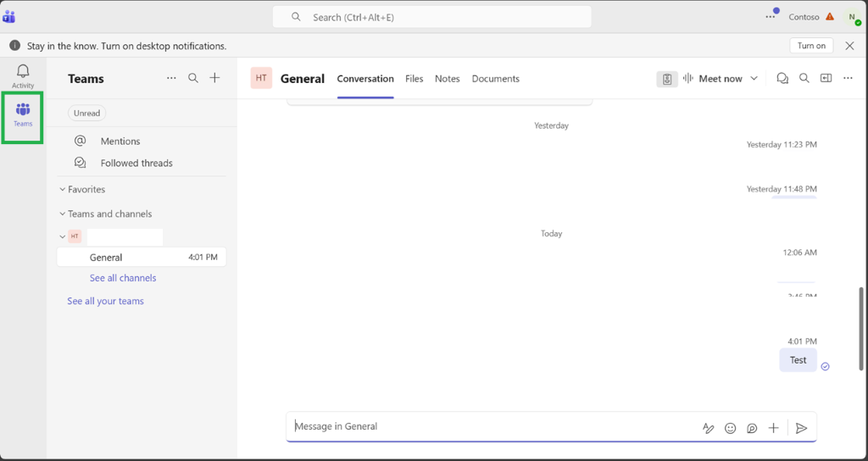Send message with arrow icon

801,428
